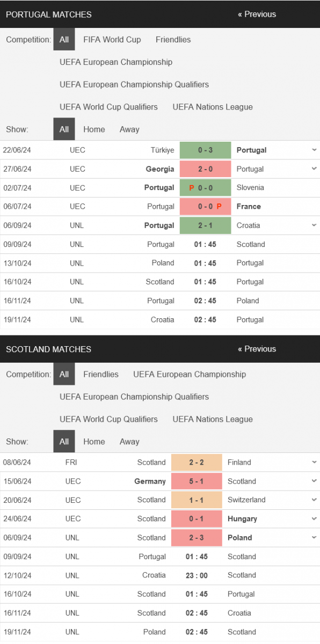Expand the Scotland vs Switzerland match chevron
This screenshot has height=644, width=320.
click(314, 500)
